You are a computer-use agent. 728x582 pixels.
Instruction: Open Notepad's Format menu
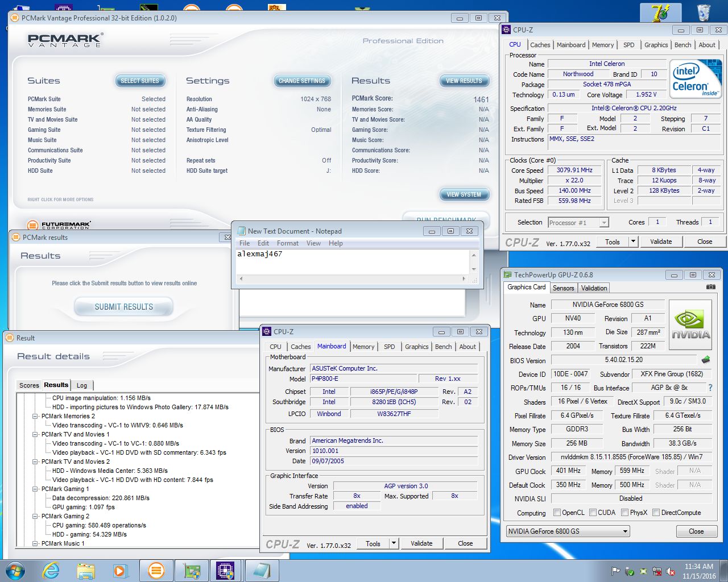pos(287,243)
